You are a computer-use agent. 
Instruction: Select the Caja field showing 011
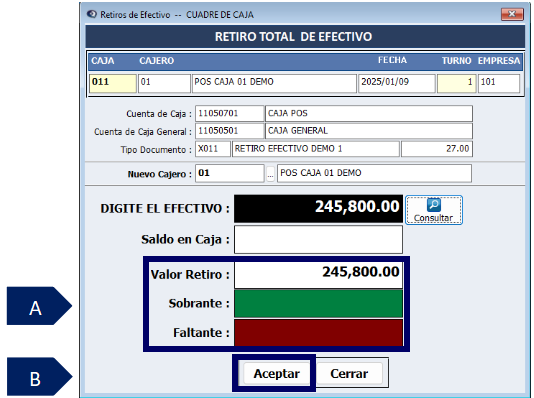point(113,83)
